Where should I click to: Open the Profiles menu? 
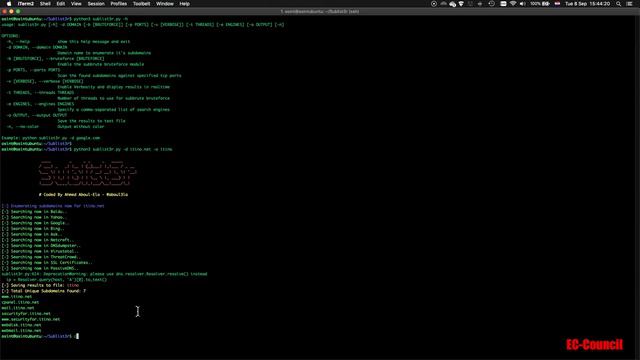(118, 4)
